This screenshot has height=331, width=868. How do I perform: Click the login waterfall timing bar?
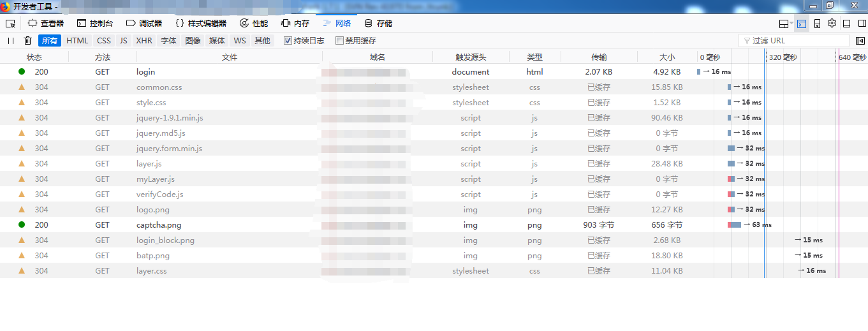coord(699,72)
